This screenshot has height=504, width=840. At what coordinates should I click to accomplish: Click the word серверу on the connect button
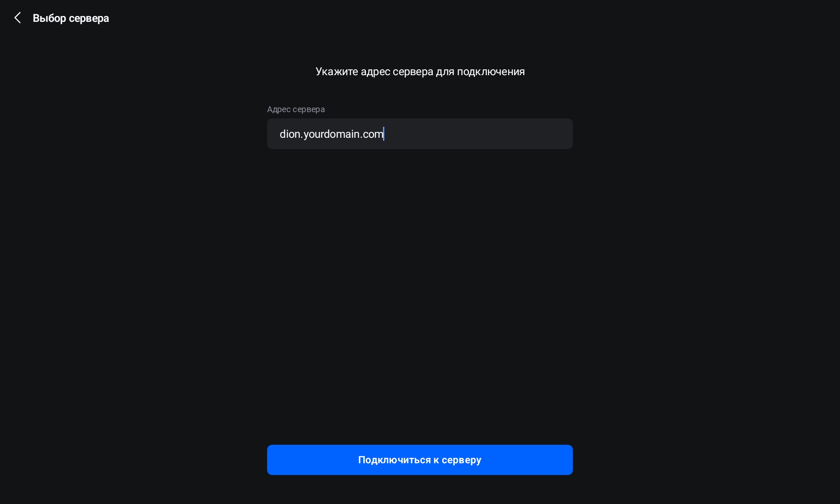(462, 460)
